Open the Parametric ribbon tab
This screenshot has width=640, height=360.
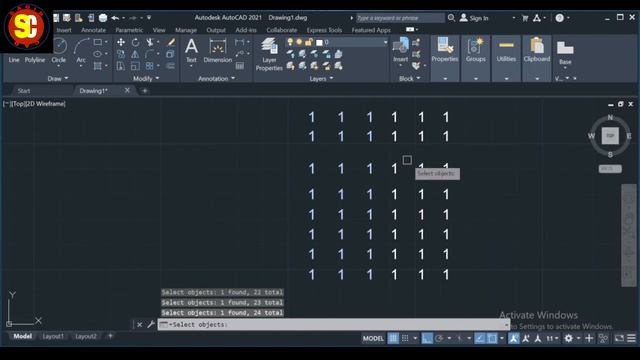click(x=129, y=30)
